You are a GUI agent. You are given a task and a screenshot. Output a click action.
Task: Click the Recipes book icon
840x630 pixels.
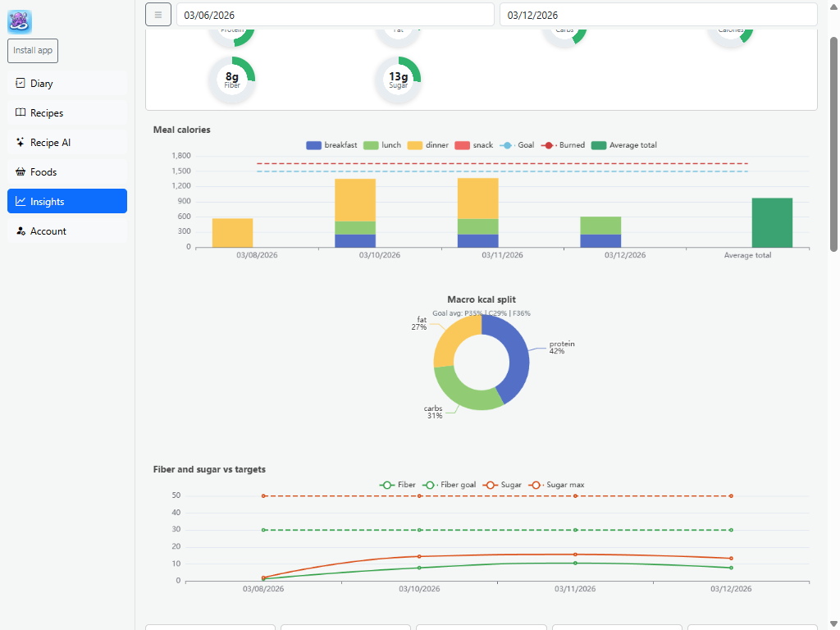click(x=21, y=112)
